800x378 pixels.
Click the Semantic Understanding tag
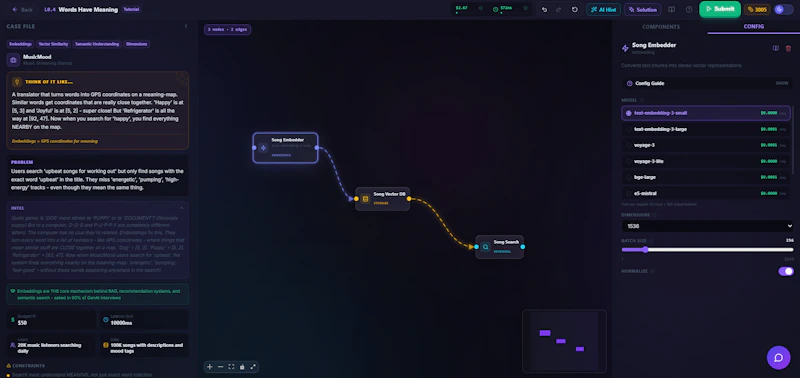coord(97,44)
